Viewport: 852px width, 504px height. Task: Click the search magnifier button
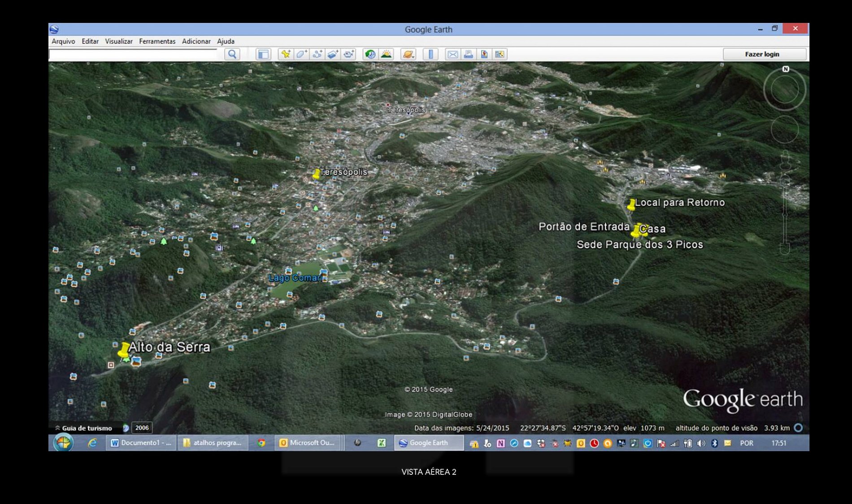click(232, 54)
